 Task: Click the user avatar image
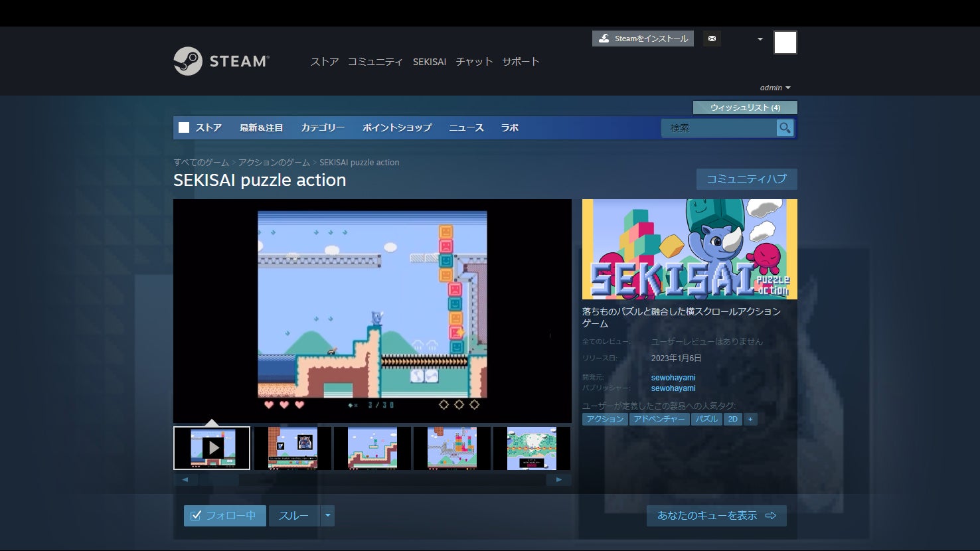click(x=785, y=42)
